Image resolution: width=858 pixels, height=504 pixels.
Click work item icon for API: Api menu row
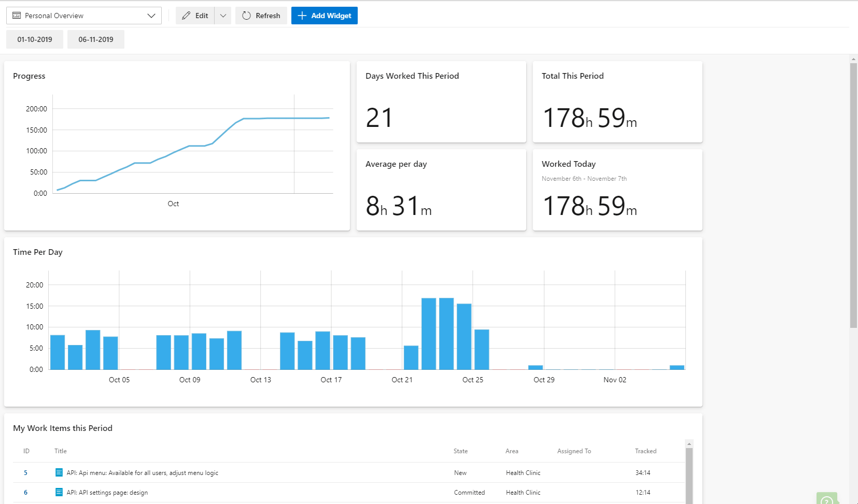tap(59, 472)
